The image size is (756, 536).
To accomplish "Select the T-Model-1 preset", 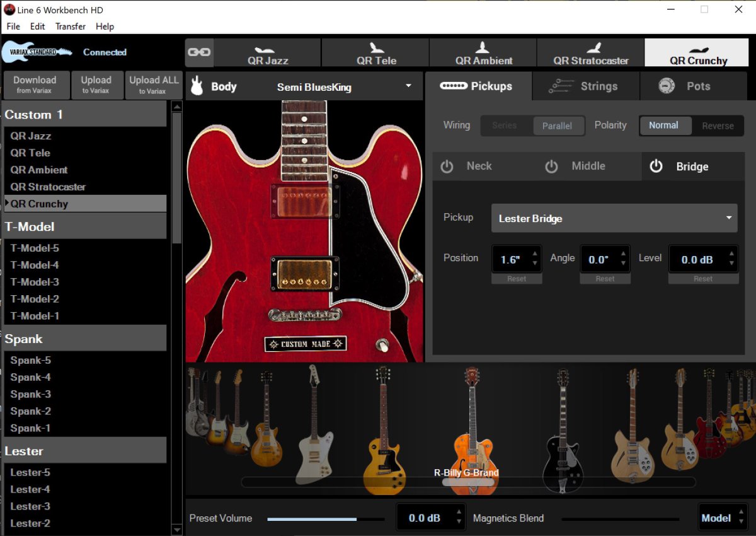I will [x=85, y=316].
